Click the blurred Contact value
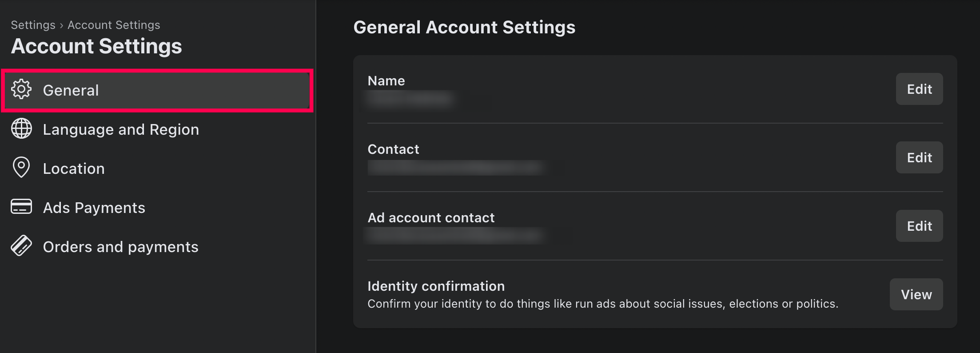Screen dimensions: 980x353 coord(454,168)
